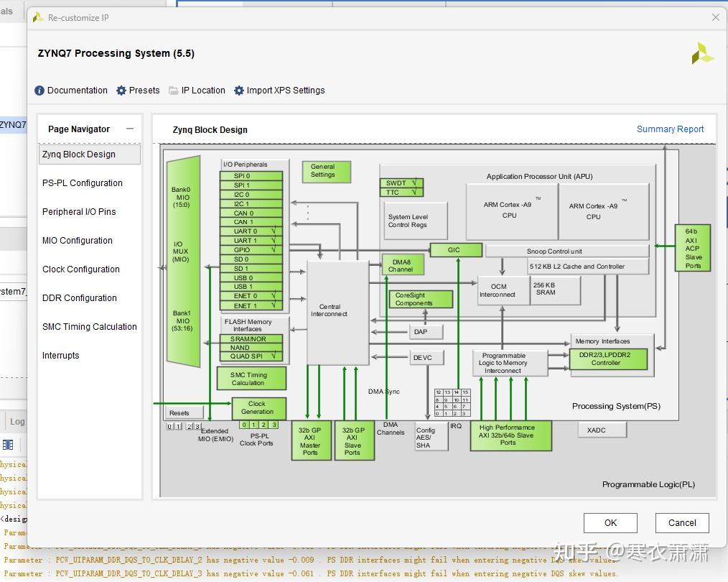Toggle the UART 0 peripheral checkmark

273,231
